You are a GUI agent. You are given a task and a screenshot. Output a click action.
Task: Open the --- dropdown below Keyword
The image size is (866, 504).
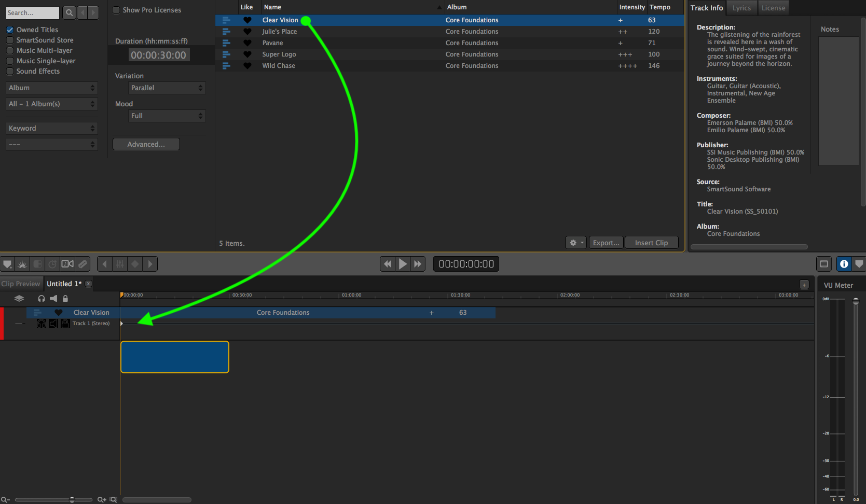52,144
